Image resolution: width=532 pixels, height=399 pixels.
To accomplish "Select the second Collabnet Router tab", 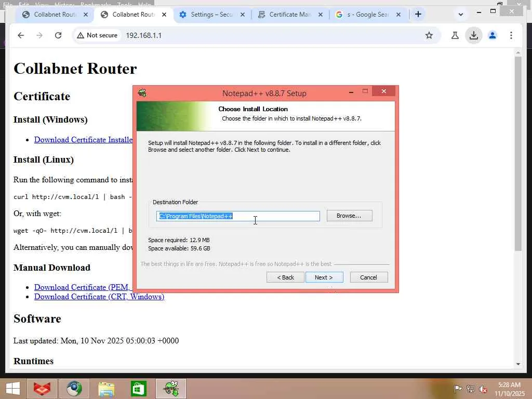I will [133, 15].
